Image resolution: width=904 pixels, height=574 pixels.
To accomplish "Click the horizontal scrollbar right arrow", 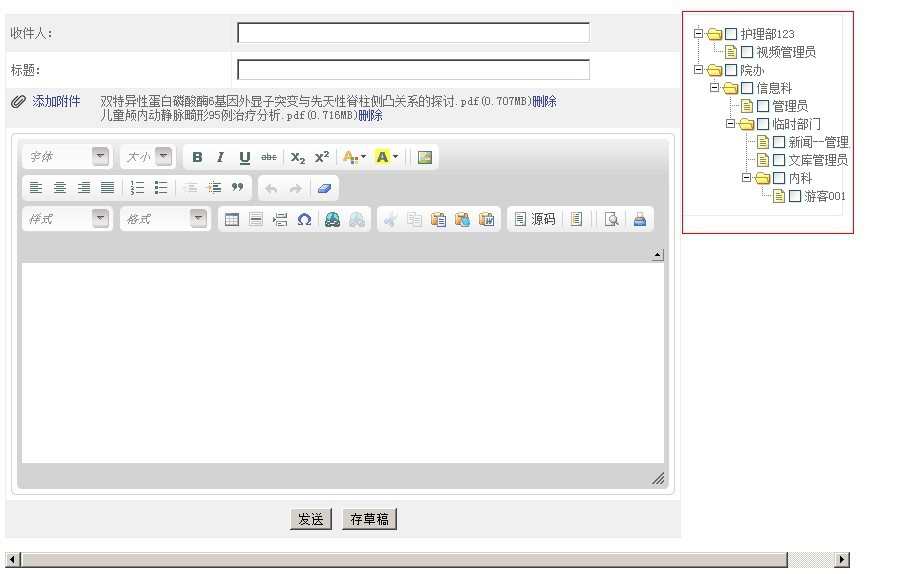I will [x=842, y=559].
